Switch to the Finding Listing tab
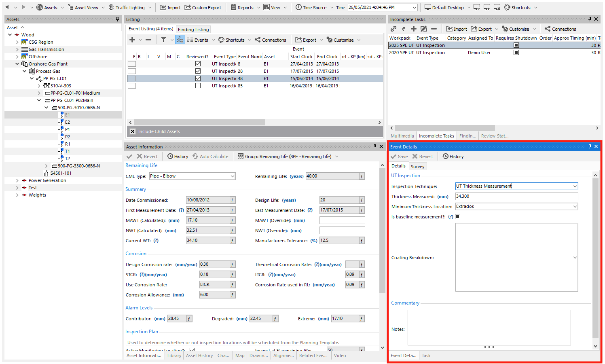The width and height of the screenshot is (605, 364). [x=193, y=30]
